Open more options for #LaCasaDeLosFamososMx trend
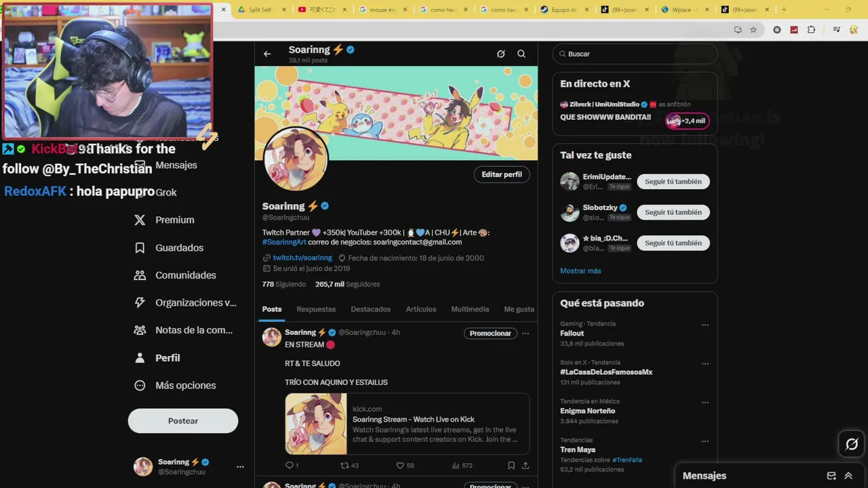 (705, 364)
